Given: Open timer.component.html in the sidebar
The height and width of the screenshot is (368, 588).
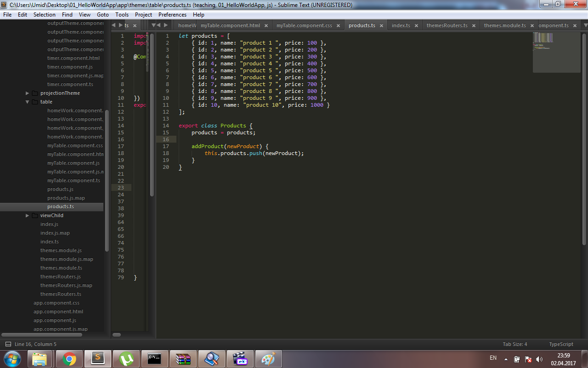Looking at the screenshot, I should pos(73,58).
